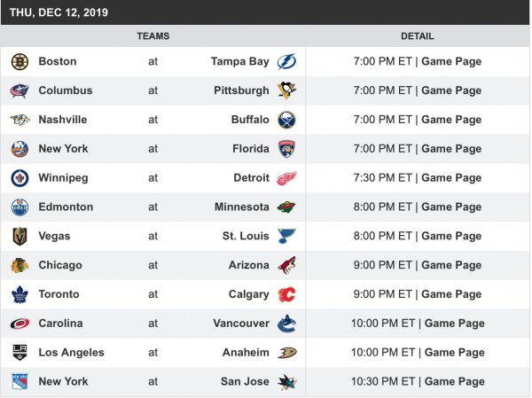The width and height of the screenshot is (532, 398).
Task: Click the San Jose Sharks logo
Action: (286, 382)
